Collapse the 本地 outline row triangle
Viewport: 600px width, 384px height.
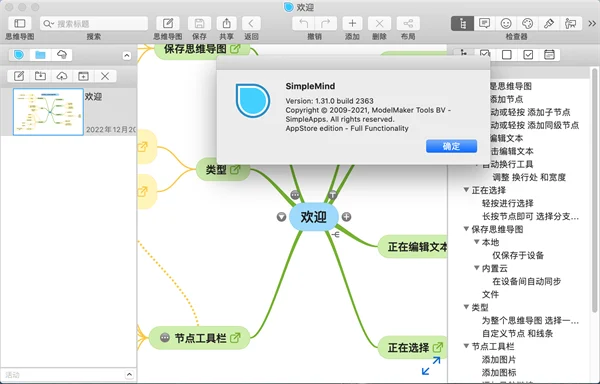[476, 242]
